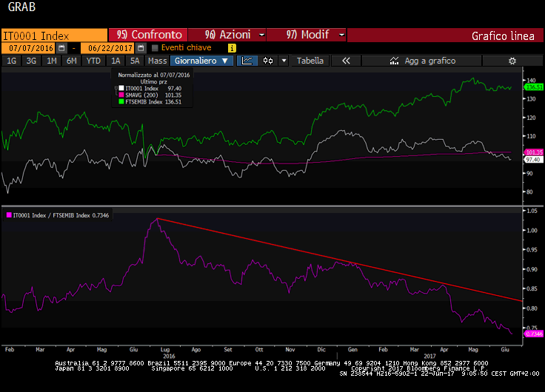Click the 95) Confronto button

(x=148, y=35)
